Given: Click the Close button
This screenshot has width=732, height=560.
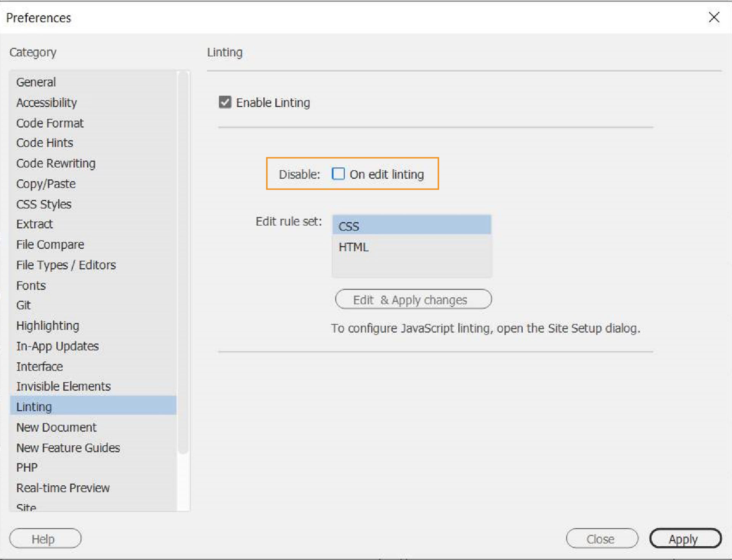Looking at the screenshot, I should (x=601, y=538).
